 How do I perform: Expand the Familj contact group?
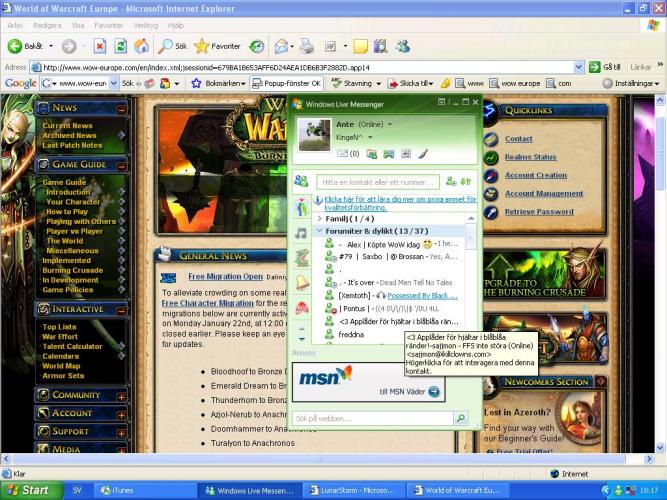coord(346,218)
